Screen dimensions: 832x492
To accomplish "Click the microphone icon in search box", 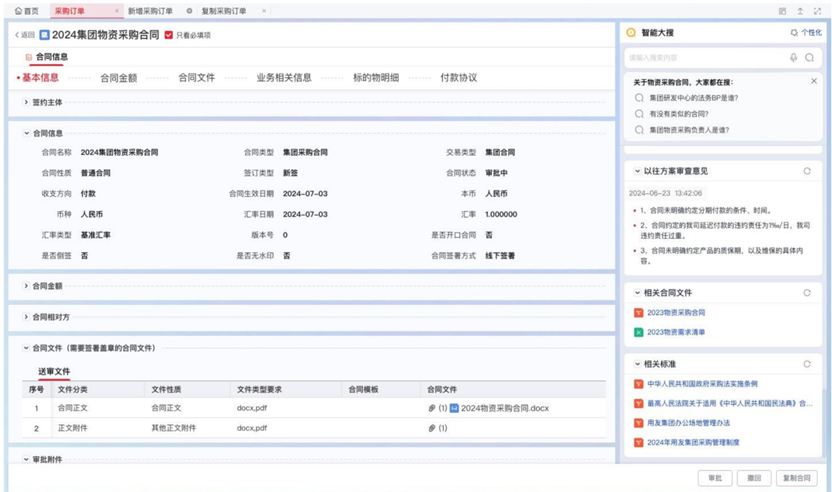I will (794, 58).
